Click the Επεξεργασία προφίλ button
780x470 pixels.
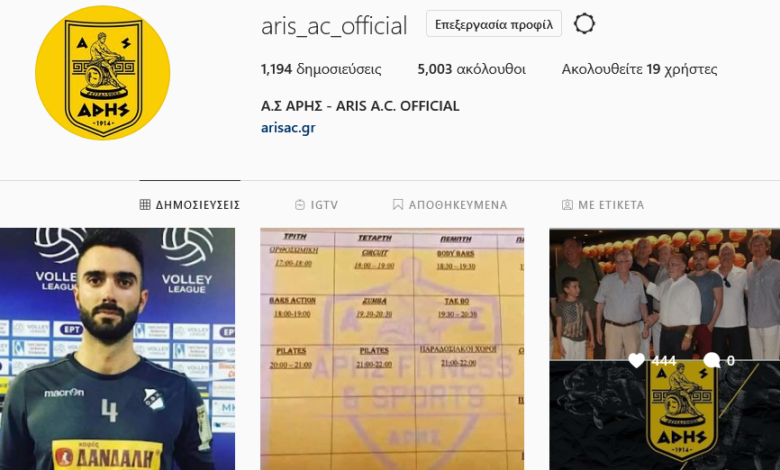click(x=494, y=24)
